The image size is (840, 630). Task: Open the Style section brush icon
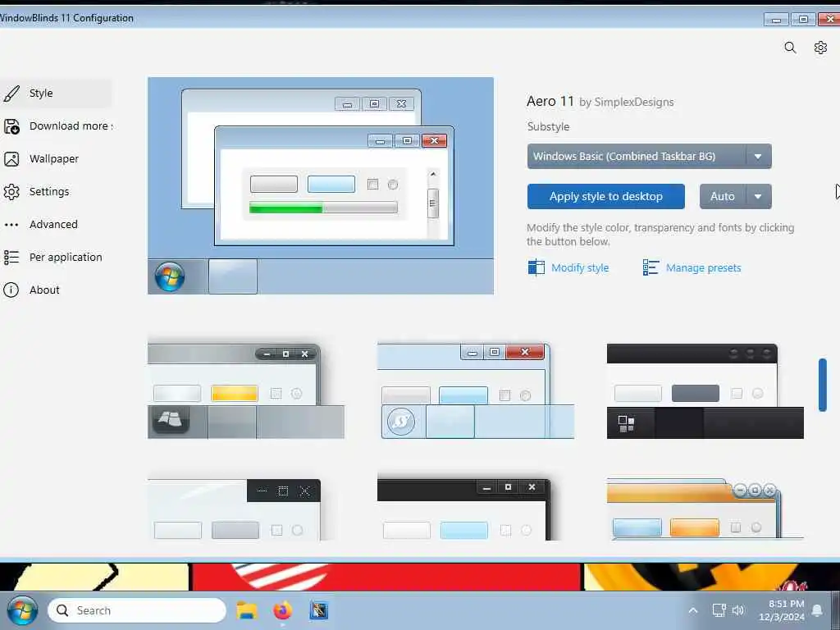coord(11,94)
